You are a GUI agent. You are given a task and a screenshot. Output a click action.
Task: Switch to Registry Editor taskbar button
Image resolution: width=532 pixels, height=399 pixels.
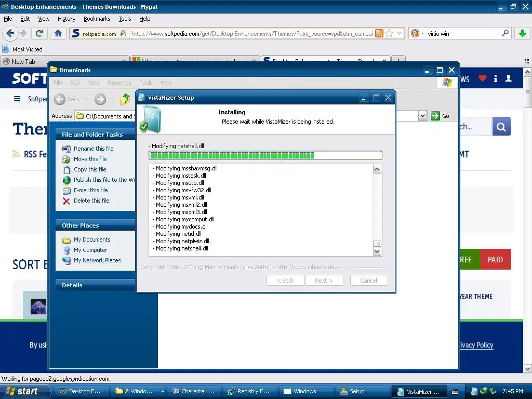tap(249, 391)
